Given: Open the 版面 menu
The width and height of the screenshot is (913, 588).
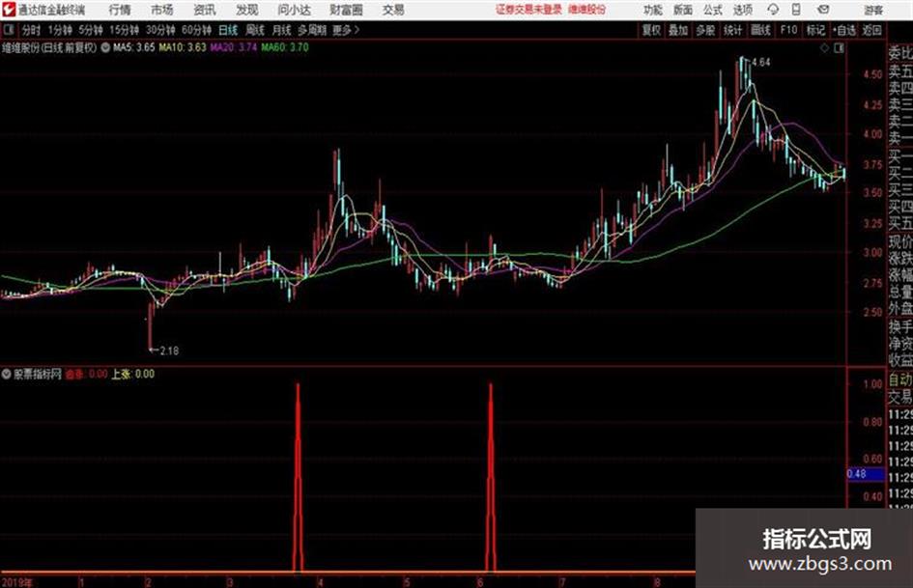Looking at the screenshot, I should (x=682, y=10).
